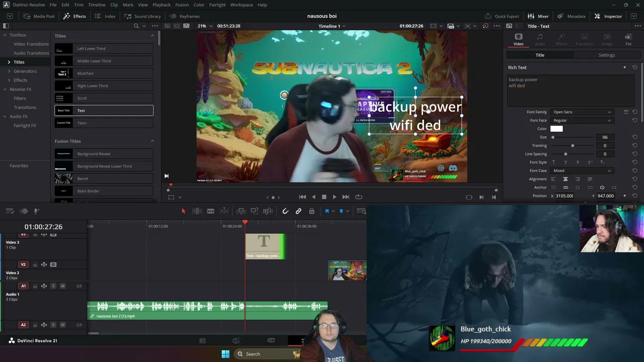Adjust the Tracking slider

573,146
